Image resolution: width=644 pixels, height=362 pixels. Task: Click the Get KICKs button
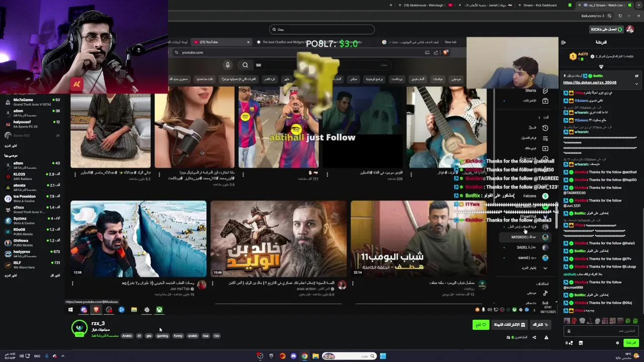click(x=606, y=29)
